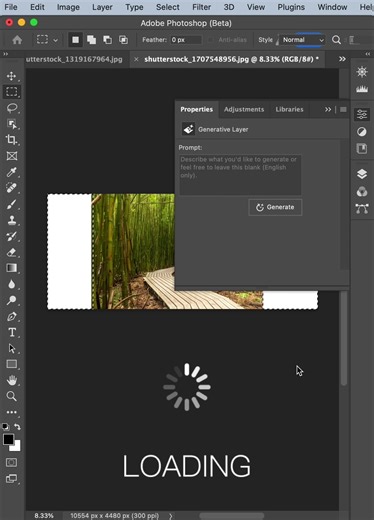Toggle Quick Mask mode
Viewport: 374px width, 520px height.
(x=11, y=463)
